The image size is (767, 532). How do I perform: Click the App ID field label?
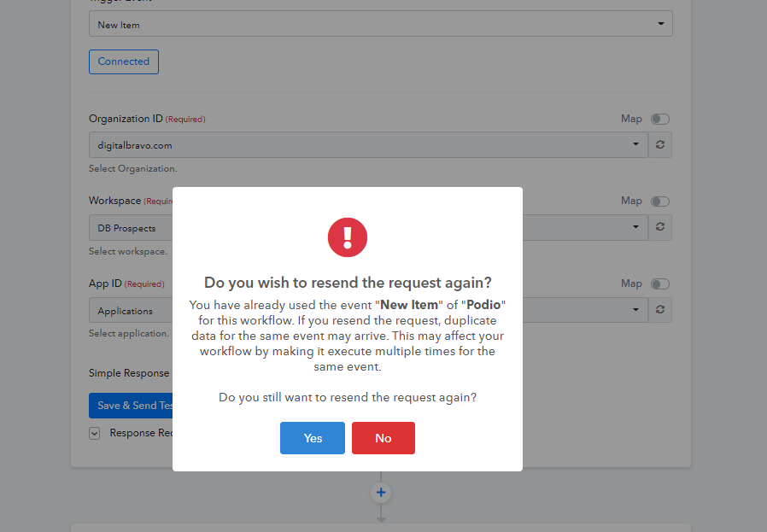click(x=105, y=284)
